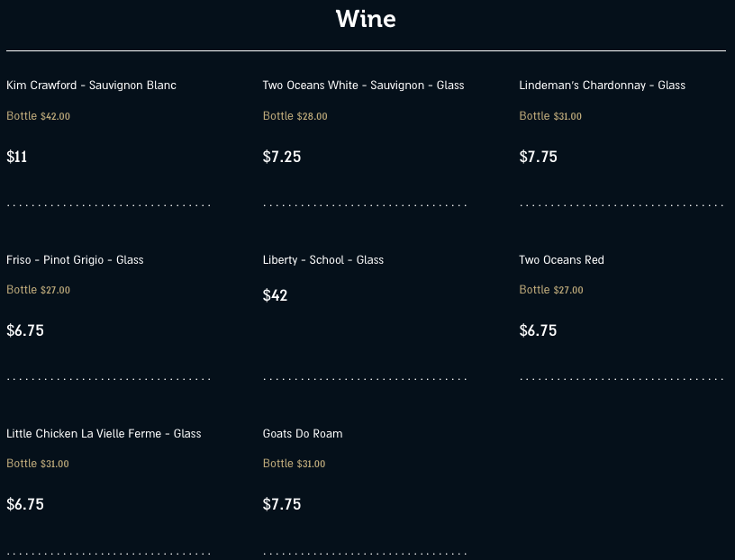Image resolution: width=735 pixels, height=560 pixels.
Task: Select Little Chicken La Vielle Ferme - Glass
Action: pyautogui.click(x=104, y=434)
